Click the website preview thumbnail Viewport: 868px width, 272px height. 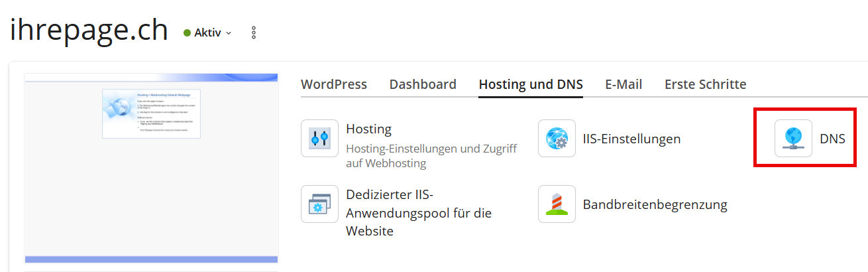pos(151,168)
